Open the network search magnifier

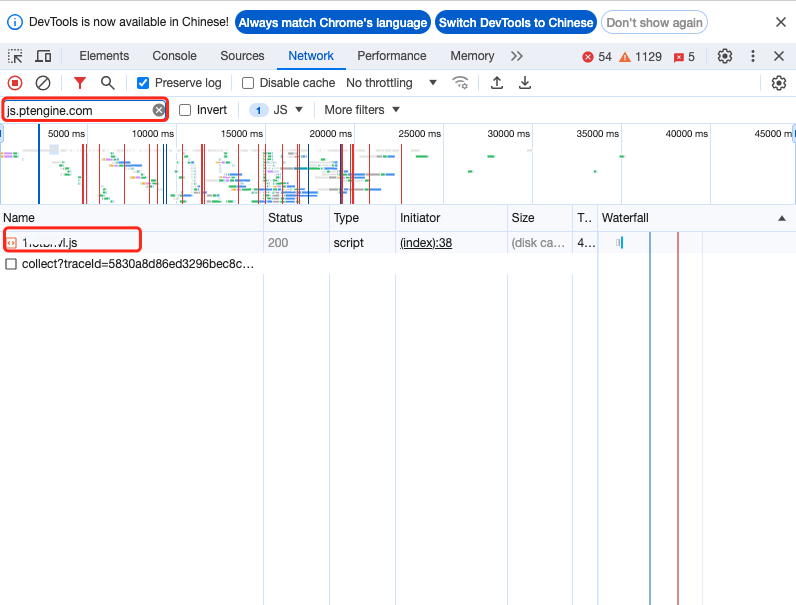click(x=107, y=83)
